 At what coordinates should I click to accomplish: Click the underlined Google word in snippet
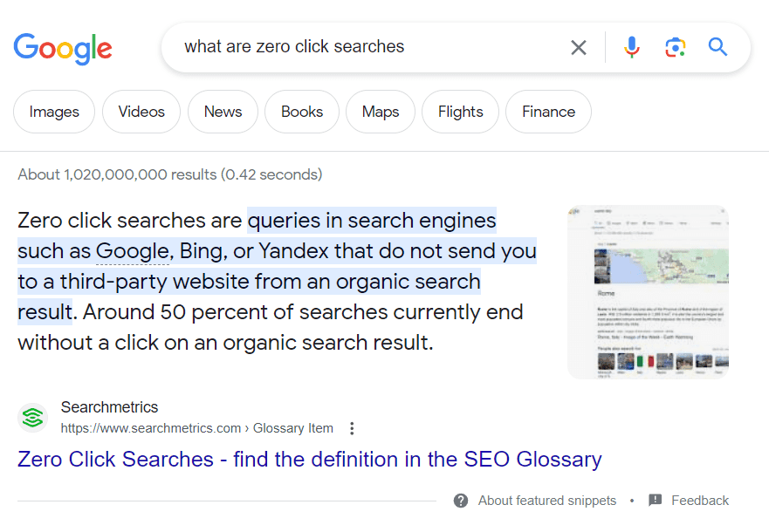(133, 251)
